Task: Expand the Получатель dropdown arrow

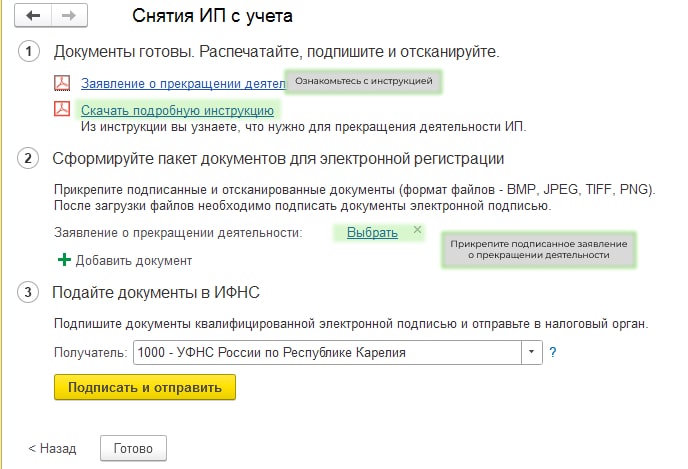Action: pyautogui.click(x=531, y=353)
